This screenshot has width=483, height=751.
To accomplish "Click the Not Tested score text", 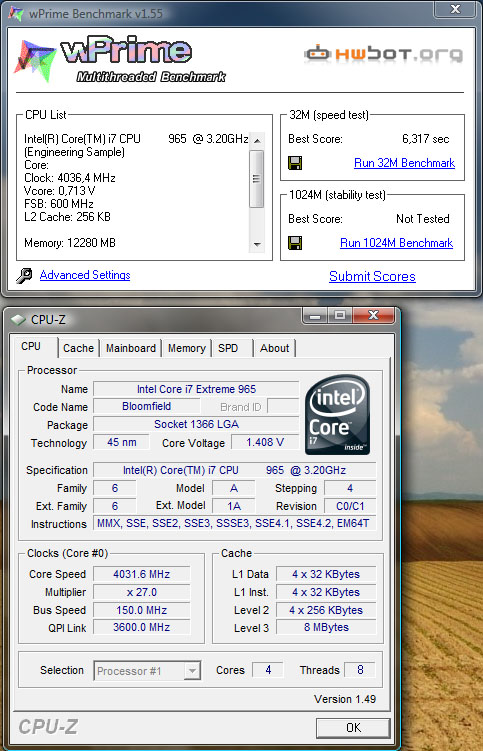I will pos(423,219).
